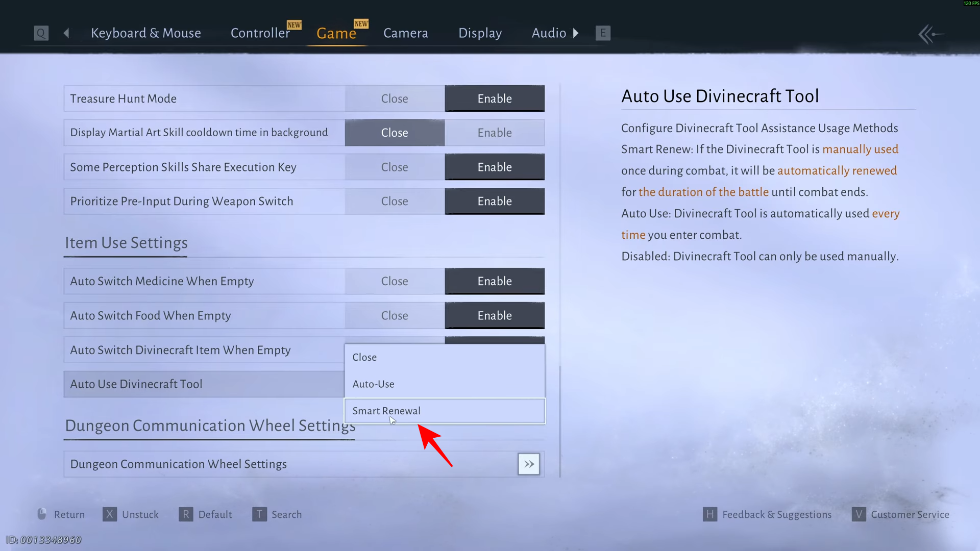Pick Close option in Divinecraft dropdown
The width and height of the screenshot is (980, 551).
pos(445,358)
